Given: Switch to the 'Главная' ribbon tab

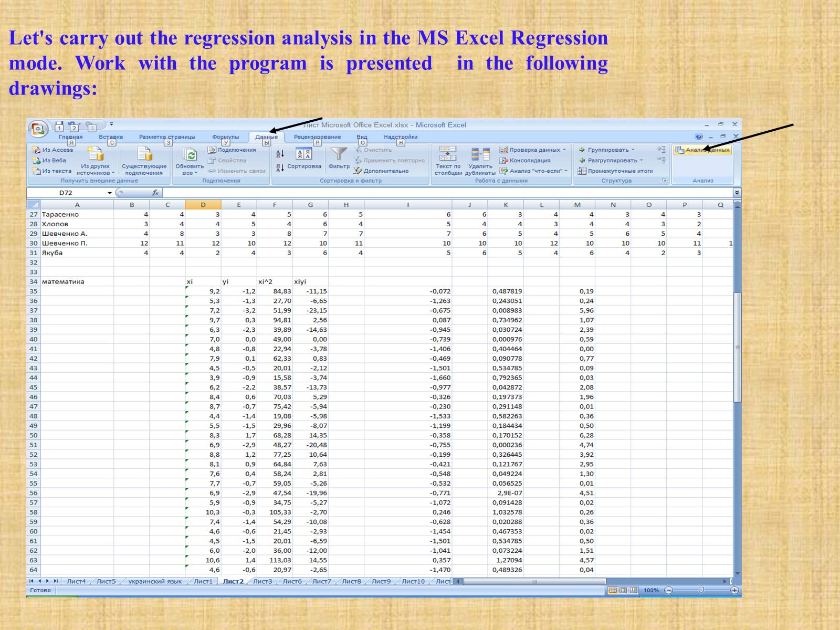Looking at the screenshot, I should 70,137.
